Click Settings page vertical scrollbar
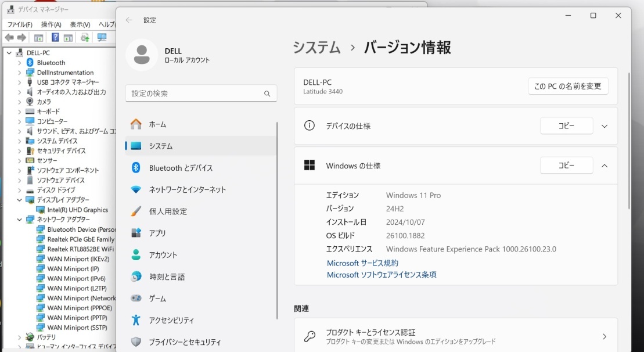This screenshot has height=352, width=644. 629,140
